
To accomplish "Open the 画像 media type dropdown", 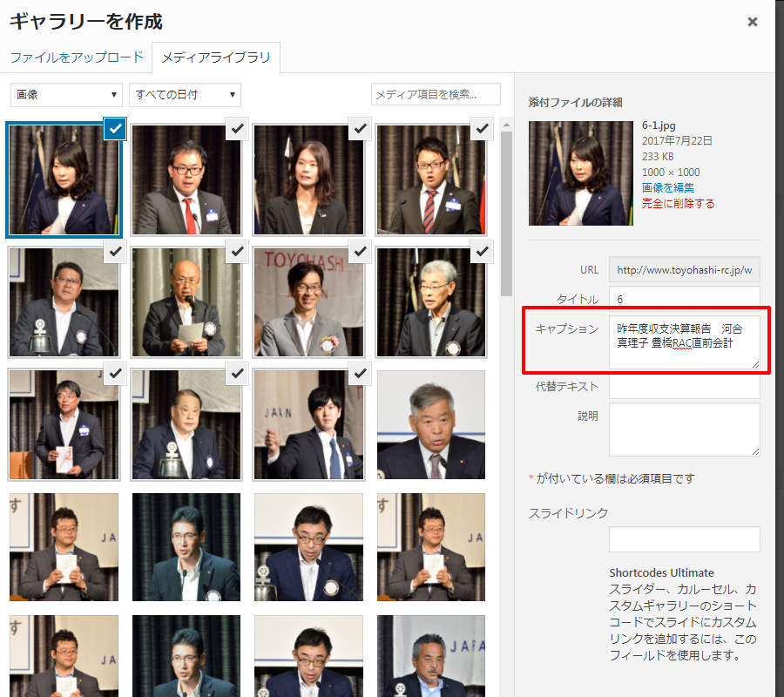I will point(66,95).
